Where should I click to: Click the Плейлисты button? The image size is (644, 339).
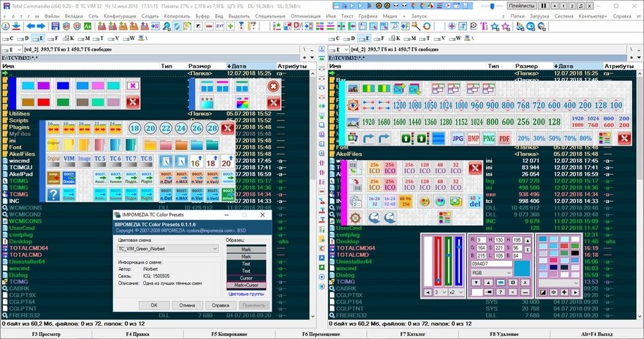tap(521, 6)
